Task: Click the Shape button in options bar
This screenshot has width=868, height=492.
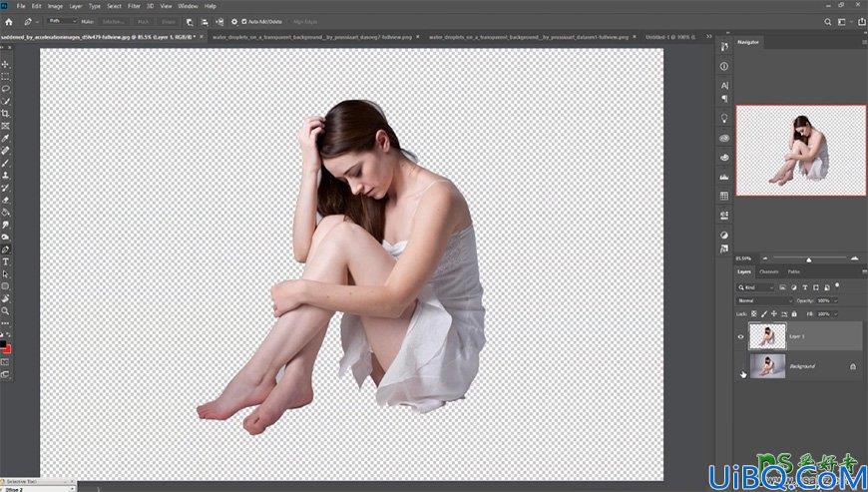Action: tap(169, 22)
